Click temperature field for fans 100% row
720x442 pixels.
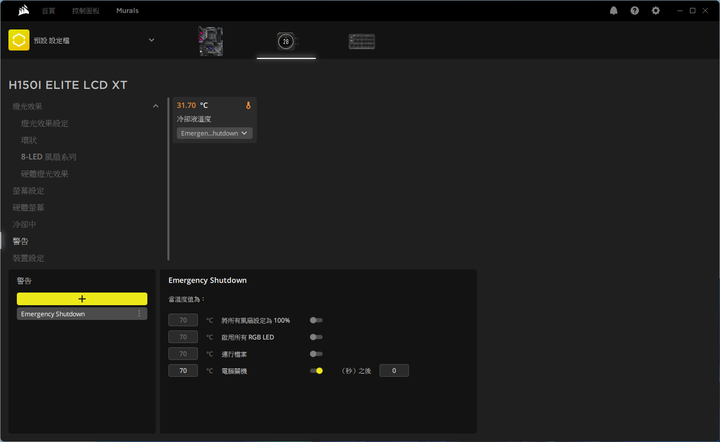click(x=183, y=320)
